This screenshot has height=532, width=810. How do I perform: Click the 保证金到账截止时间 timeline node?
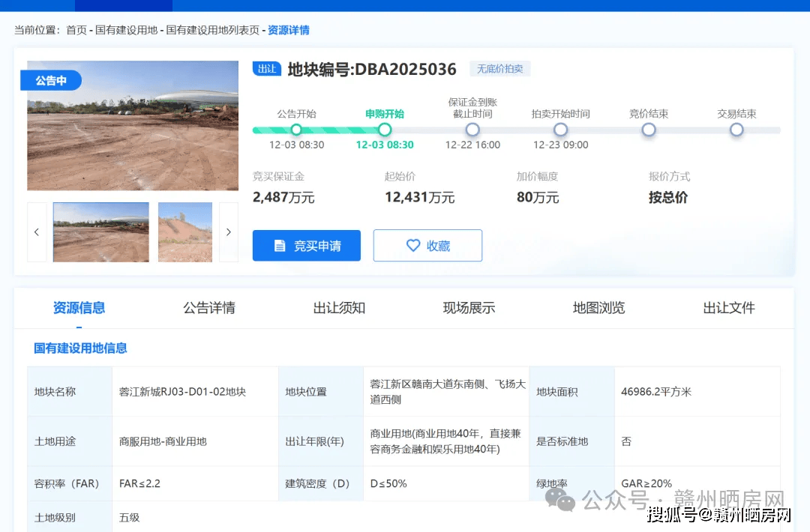point(472,130)
